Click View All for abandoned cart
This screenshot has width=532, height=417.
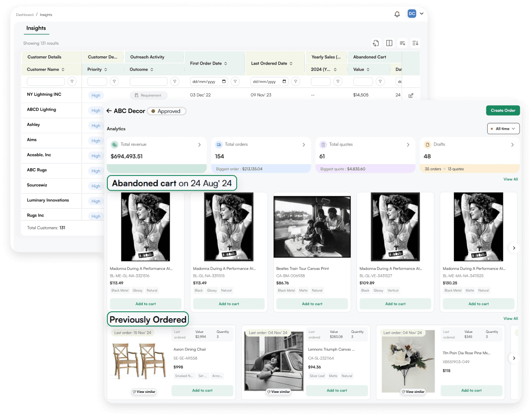point(510,179)
